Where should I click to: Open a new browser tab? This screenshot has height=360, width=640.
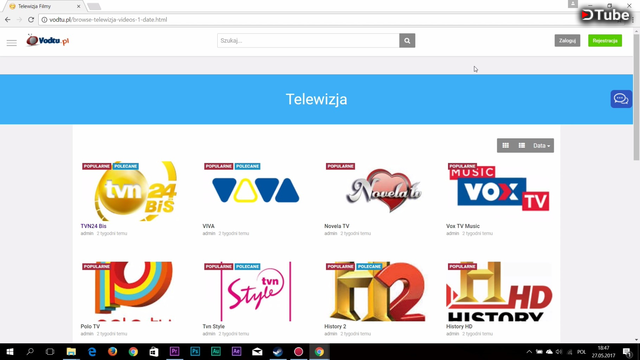point(94,6)
